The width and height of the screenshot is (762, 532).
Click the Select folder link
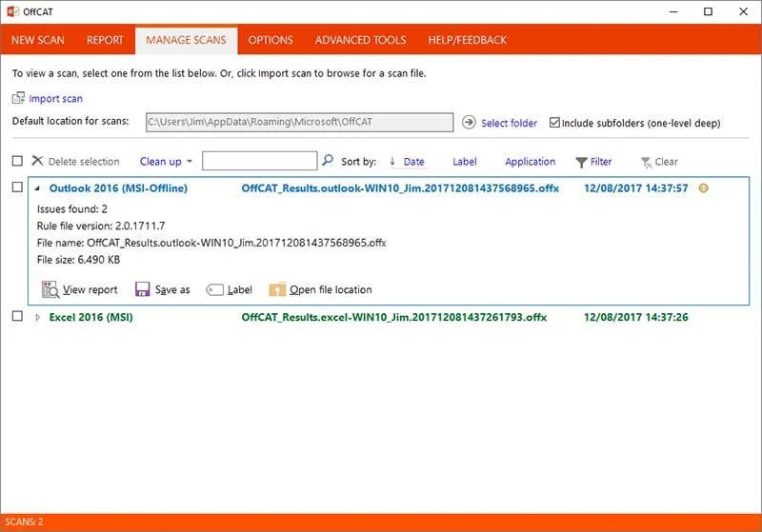click(x=510, y=123)
